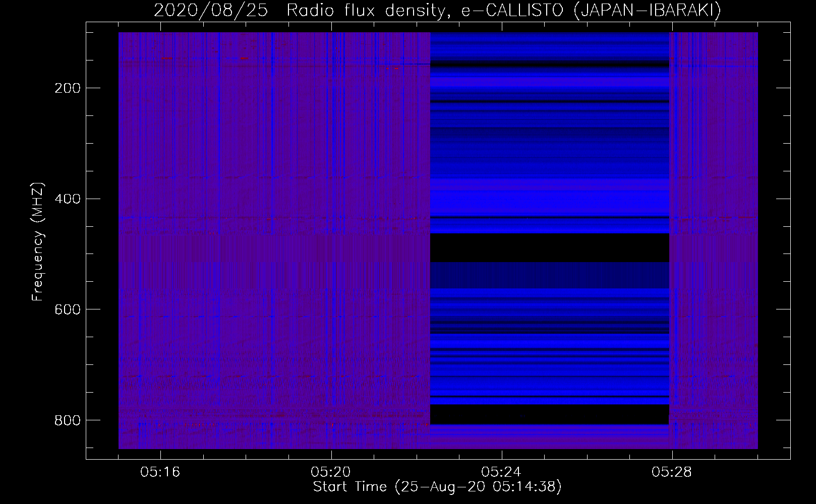Screen dimensions: 816x504
Task: Click the black band near 800 MHz in spectrogram
Action: pos(550,414)
